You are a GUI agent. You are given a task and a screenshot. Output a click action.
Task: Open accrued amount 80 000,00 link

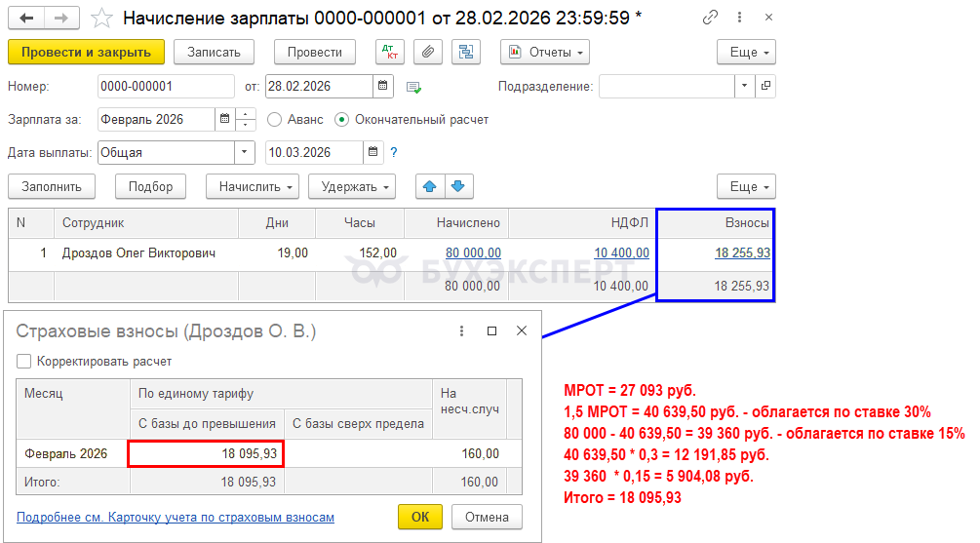(473, 253)
